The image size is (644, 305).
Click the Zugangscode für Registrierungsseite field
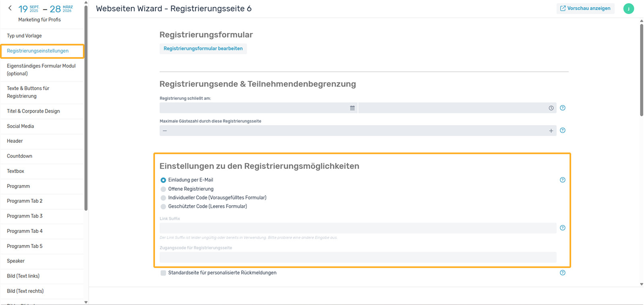coord(358,258)
